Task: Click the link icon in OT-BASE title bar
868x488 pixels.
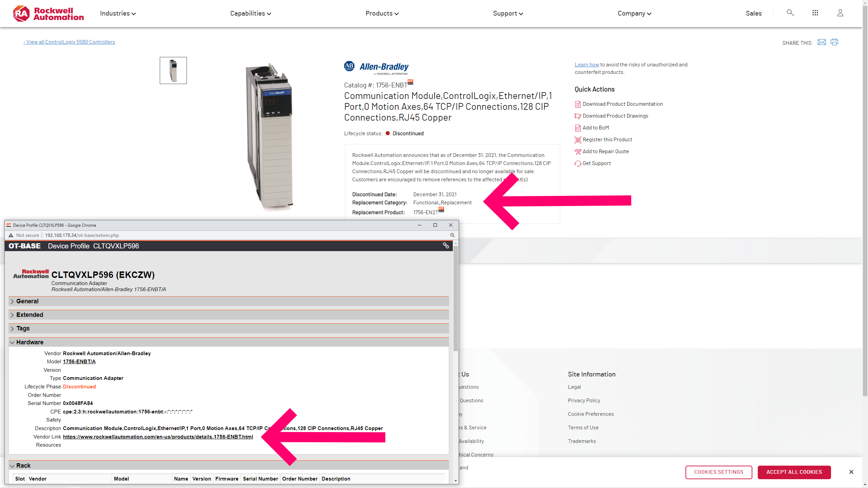Action: tap(446, 246)
